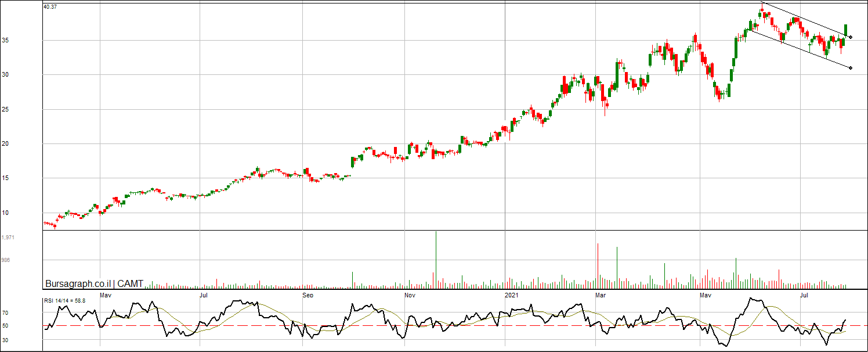Click the 986 volume scale label
Image resolution: width=868 pixels, height=352 pixels.
click(6, 260)
